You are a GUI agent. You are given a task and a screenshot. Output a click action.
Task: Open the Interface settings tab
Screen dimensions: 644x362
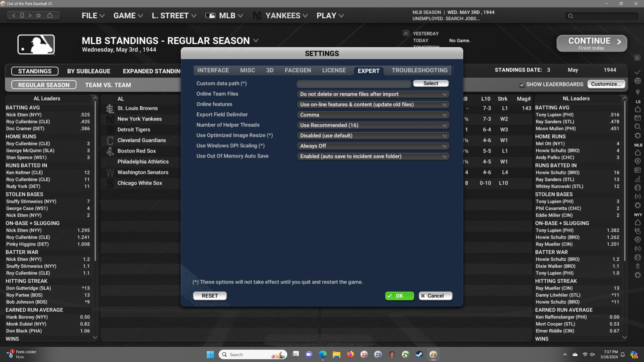tap(213, 70)
